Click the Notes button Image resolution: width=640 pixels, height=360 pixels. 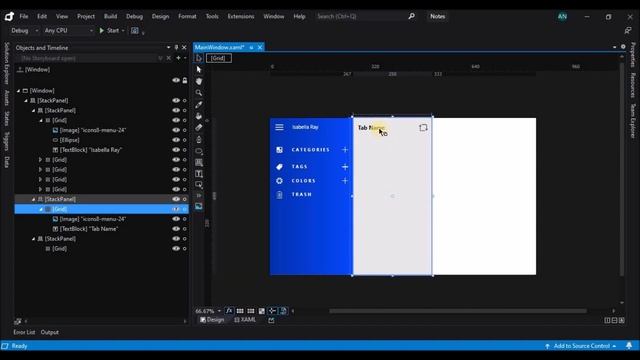pos(437,16)
